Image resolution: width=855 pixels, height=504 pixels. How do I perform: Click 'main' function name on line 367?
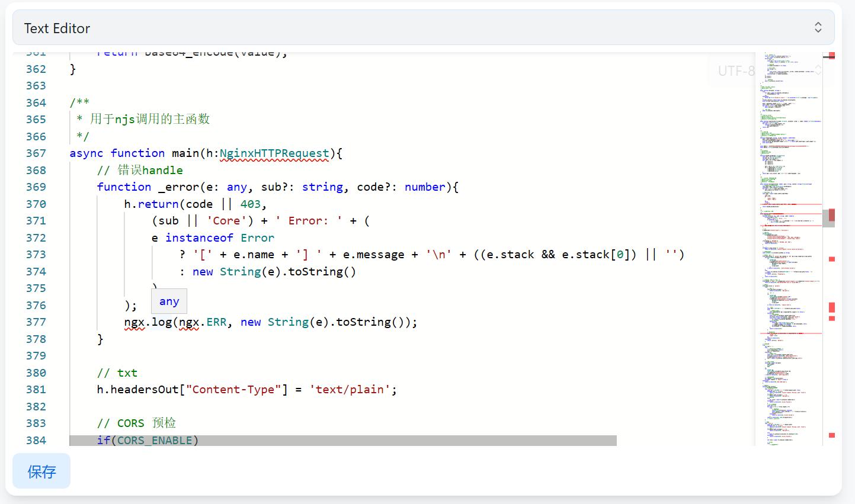(185, 153)
